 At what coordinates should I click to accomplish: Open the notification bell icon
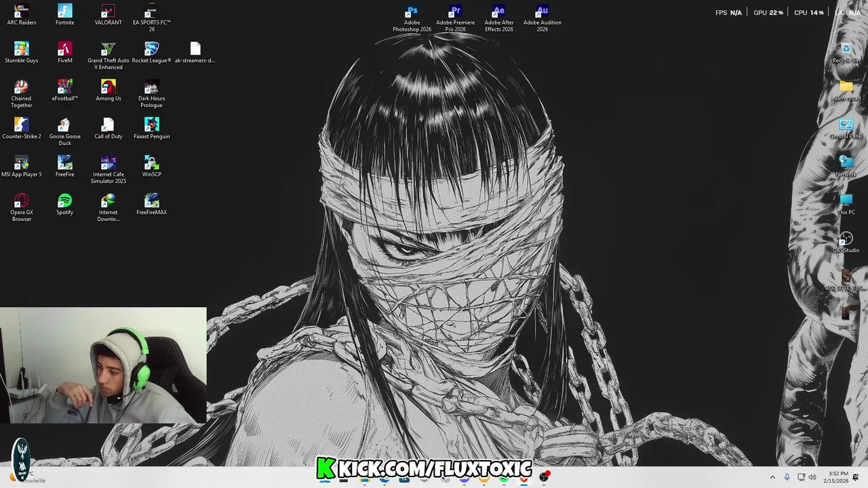pos(856,477)
